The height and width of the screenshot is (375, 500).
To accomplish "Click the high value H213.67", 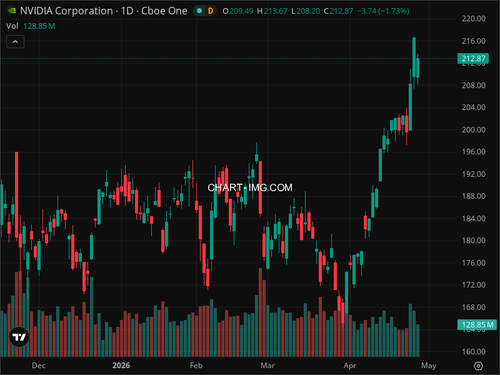I will tap(272, 11).
